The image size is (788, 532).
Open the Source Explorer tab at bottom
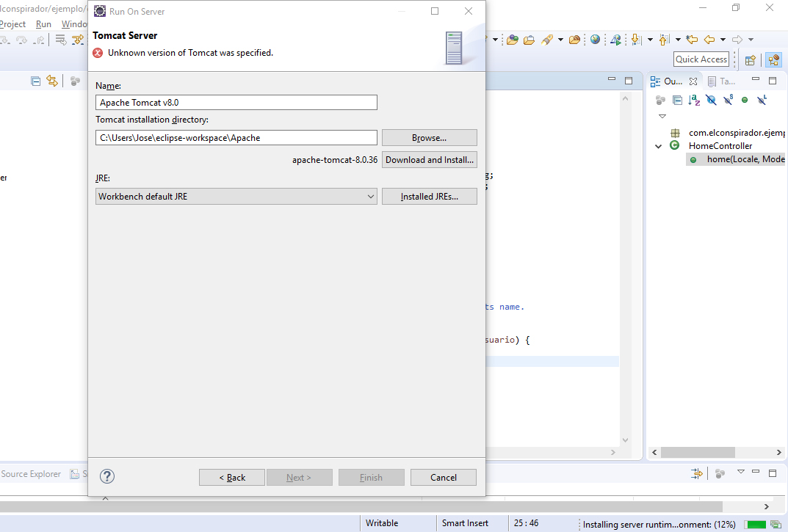31,474
